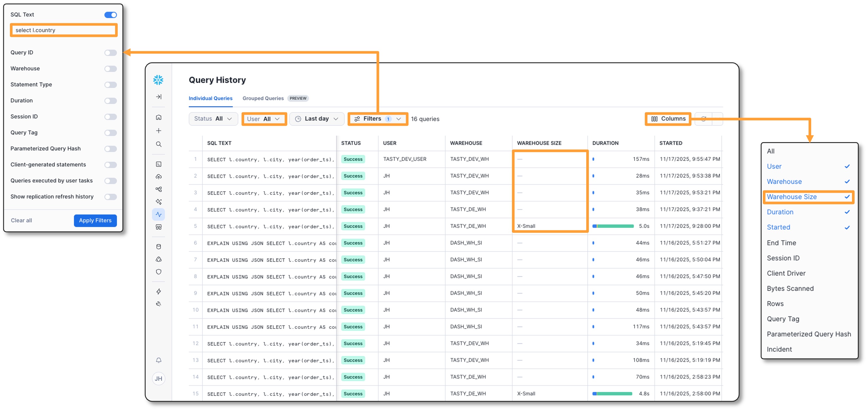Image resolution: width=868 pixels, height=411 pixels.
Task: Toggle the Statement Type filter on
Action: tap(110, 84)
